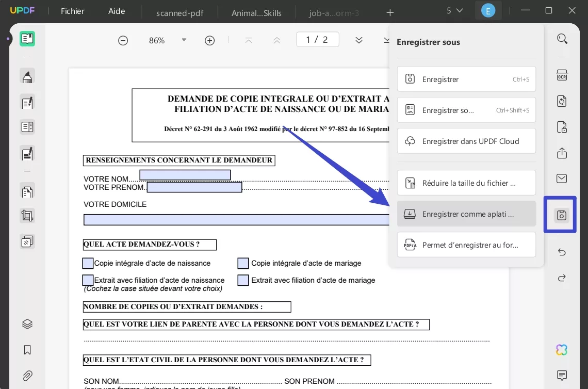Open the zoom percentage dropdown
This screenshot has width=588, height=389.
184,40
